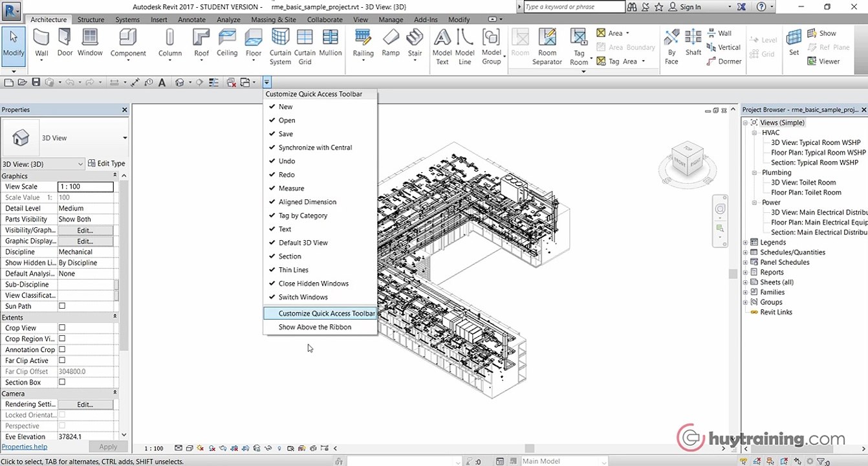Choose the Mullion tool
This screenshot has width=868, height=466.
pos(330,43)
